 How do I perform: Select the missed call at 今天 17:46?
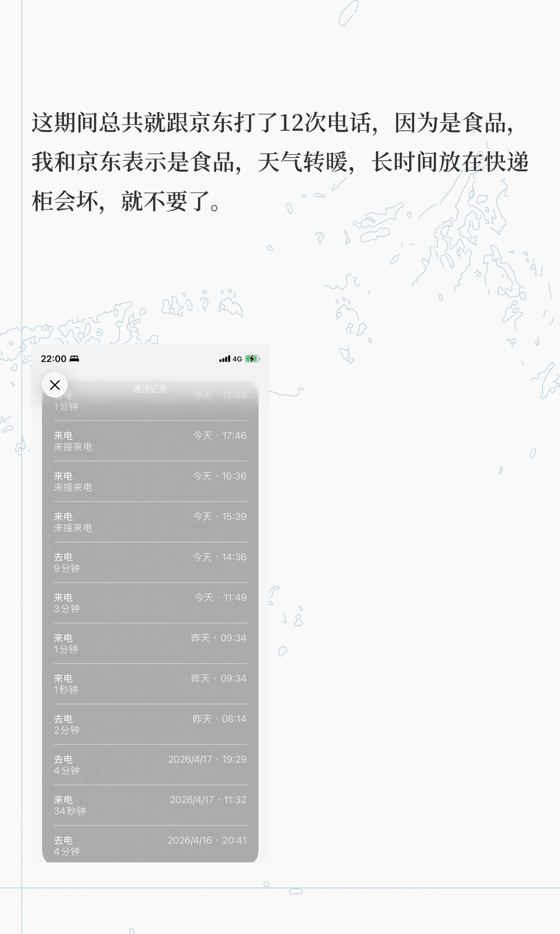click(150, 441)
